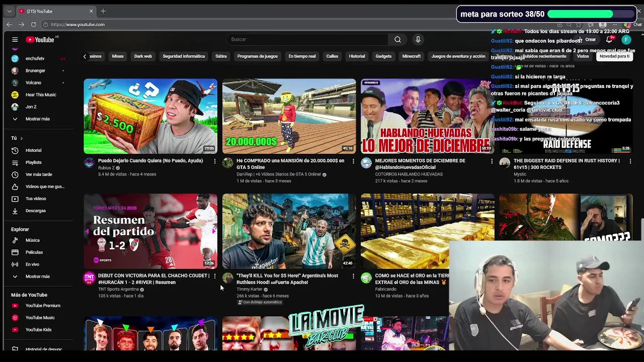
Task: Open notifications bell icon
Action: [x=609, y=40]
